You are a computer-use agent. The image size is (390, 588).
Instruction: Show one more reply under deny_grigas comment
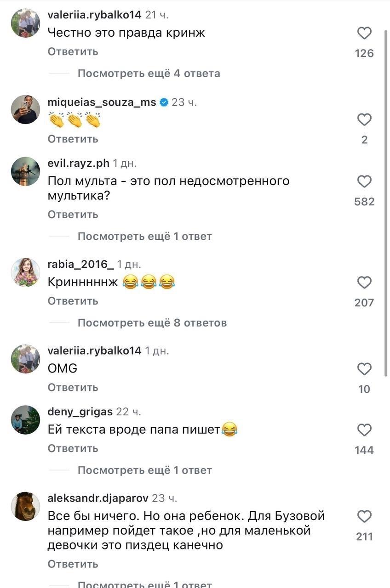144,470
